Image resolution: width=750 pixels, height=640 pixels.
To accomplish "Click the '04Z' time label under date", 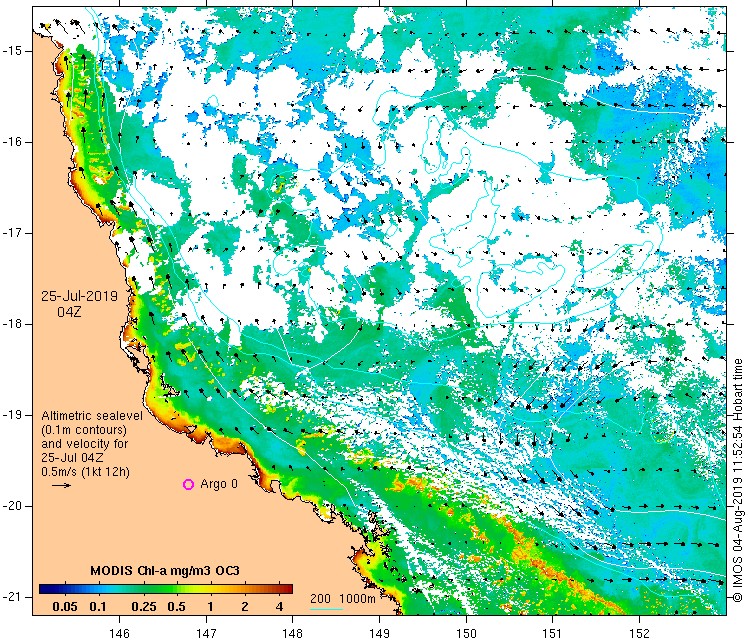I will pyautogui.click(x=69, y=312).
